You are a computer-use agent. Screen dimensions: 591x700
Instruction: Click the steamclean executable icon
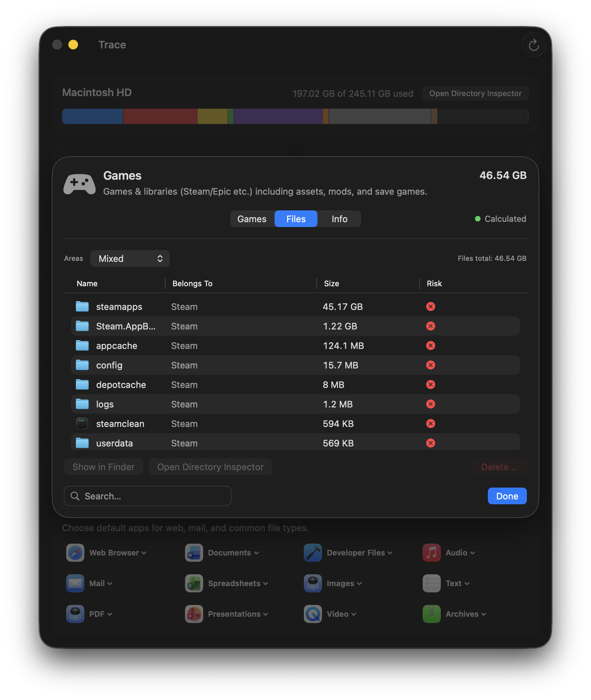point(82,423)
